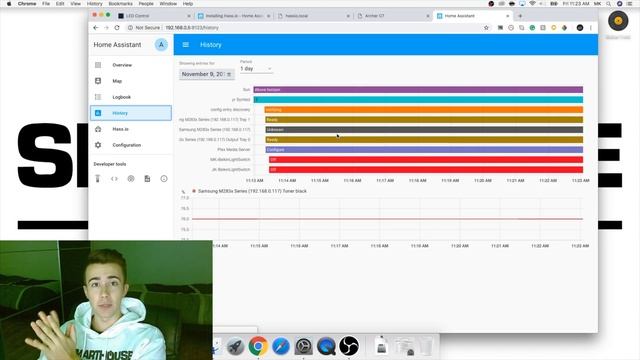640x360 pixels.
Task: Click the Configuration sidebar label
Action: (x=127, y=145)
